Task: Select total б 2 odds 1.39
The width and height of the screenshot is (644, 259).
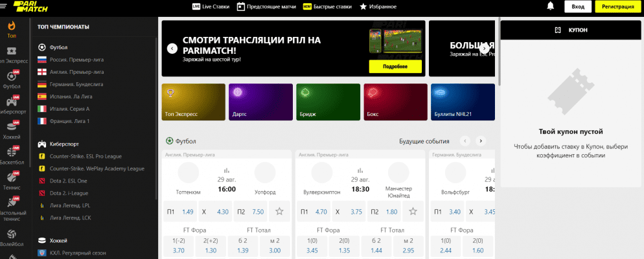Action: 243,245
